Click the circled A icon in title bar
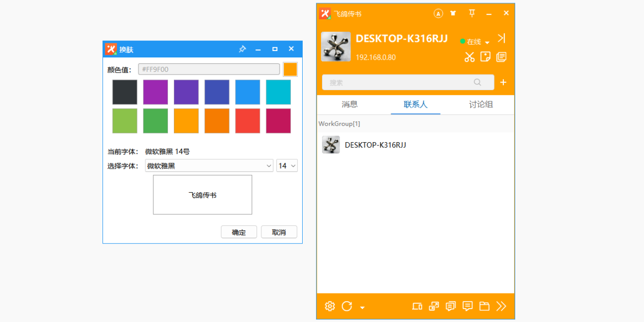This screenshot has width=644, height=322. [x=438, y=13]
